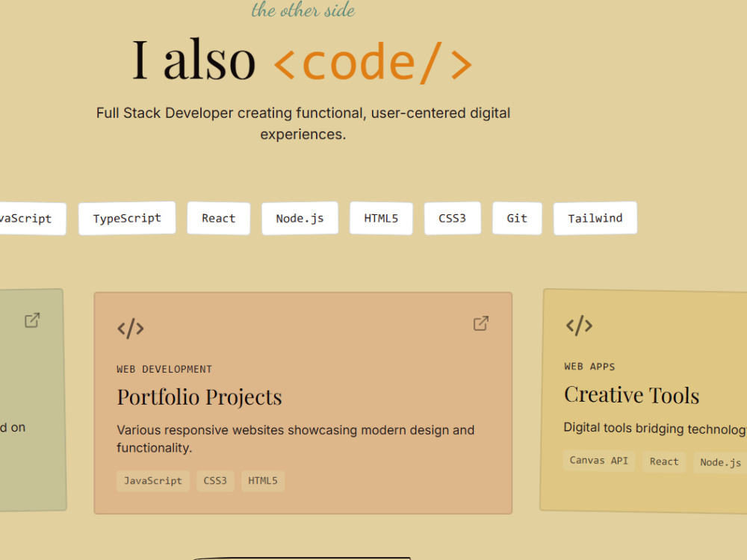Select the HTML5 skill badge in skills row
Viewport: 747px width, 560px height.
point(381,218)
